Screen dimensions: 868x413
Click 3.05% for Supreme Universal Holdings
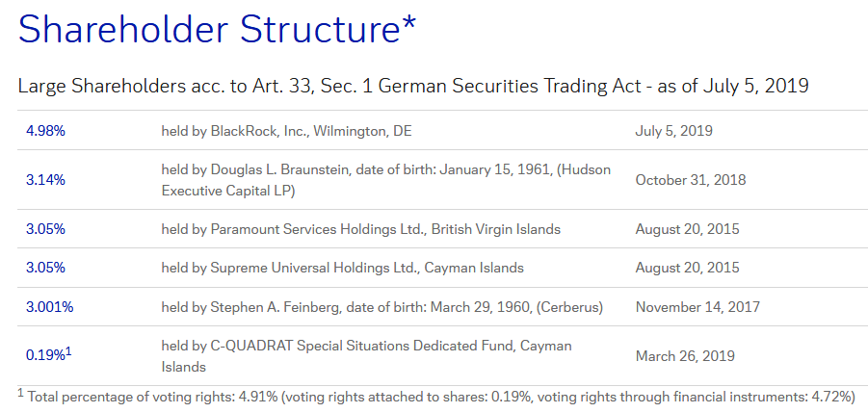[45, 268]
